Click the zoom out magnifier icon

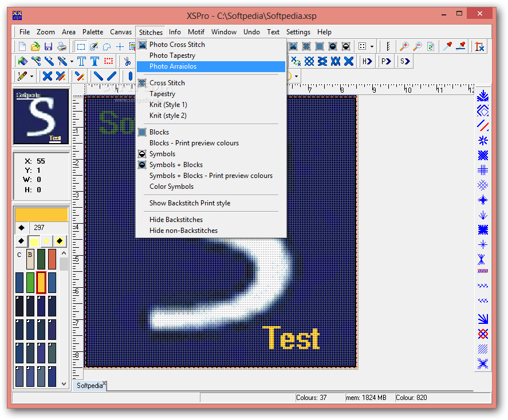[418, 46]
